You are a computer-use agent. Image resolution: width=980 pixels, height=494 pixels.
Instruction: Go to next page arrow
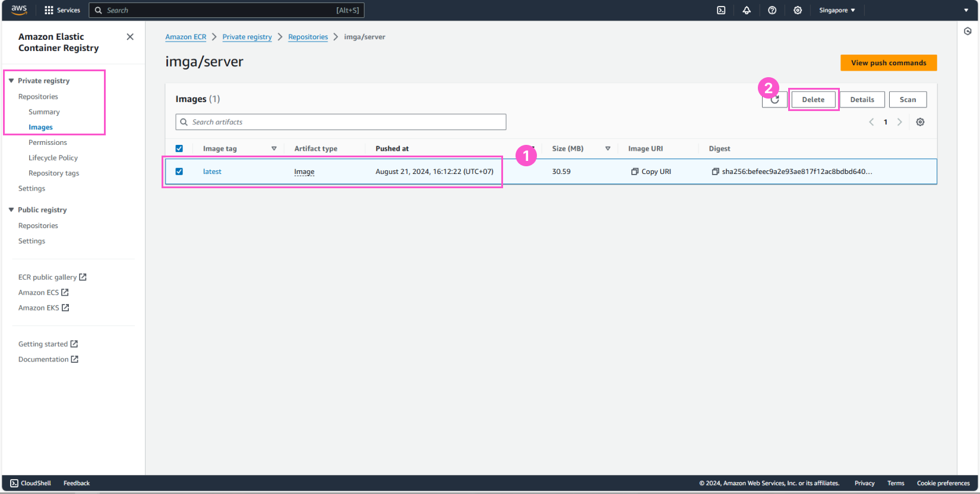pyautogui.click(x=899, y=122)
